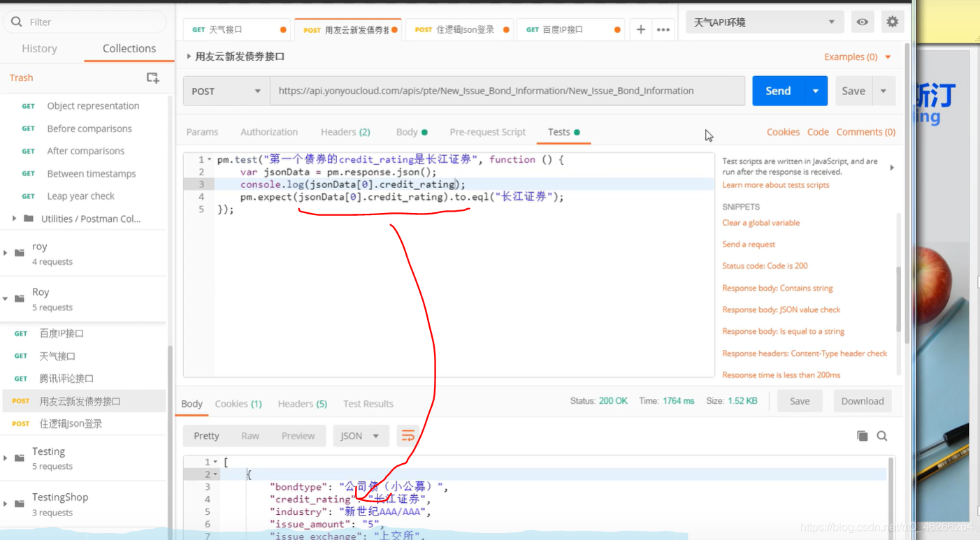Viewport: 980px width, 540px height.
Task: Select Preview view mode
Action: pos(298,436)
